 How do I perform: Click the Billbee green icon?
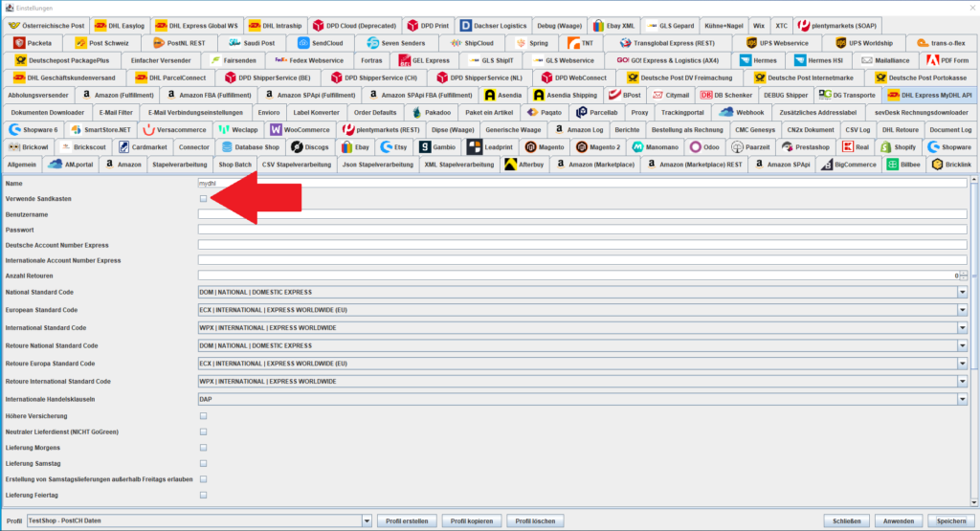point(893,165)
